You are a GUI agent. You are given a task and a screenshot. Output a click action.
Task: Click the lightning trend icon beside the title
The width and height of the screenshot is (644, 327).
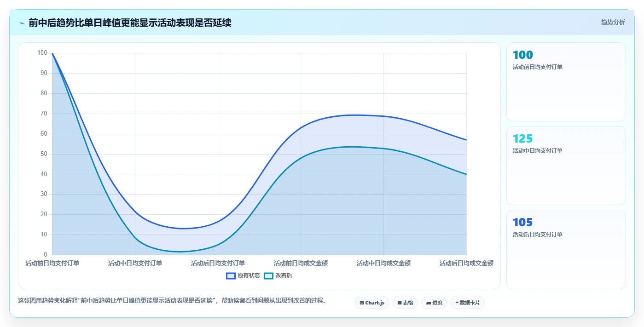click(22, 23)
